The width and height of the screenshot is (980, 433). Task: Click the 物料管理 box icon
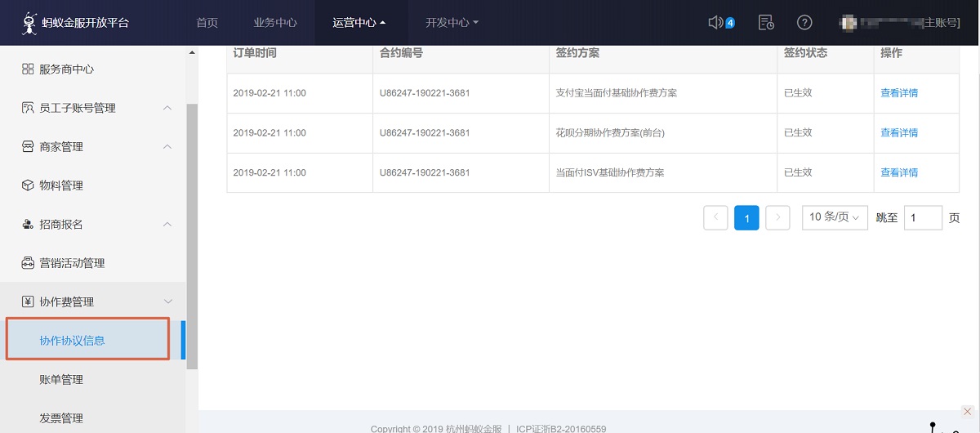pyautogui.click(x=28, y=185)
